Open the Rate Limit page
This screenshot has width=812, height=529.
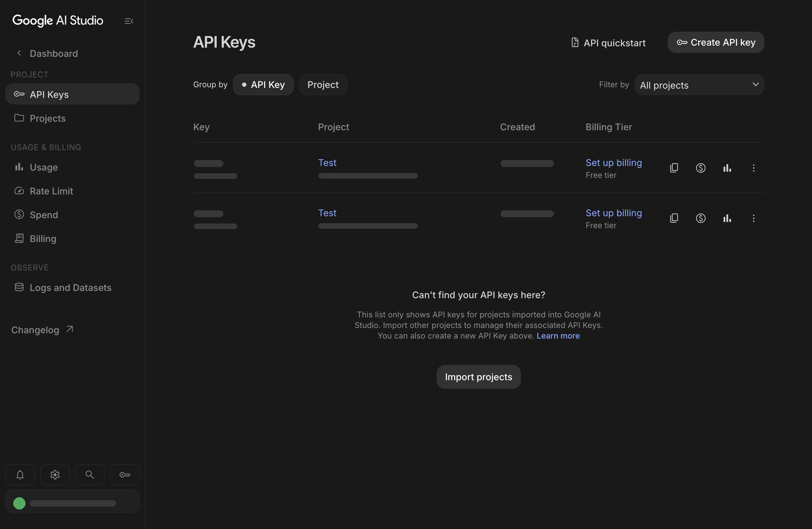pyautogui.click(x=72, y=191)
